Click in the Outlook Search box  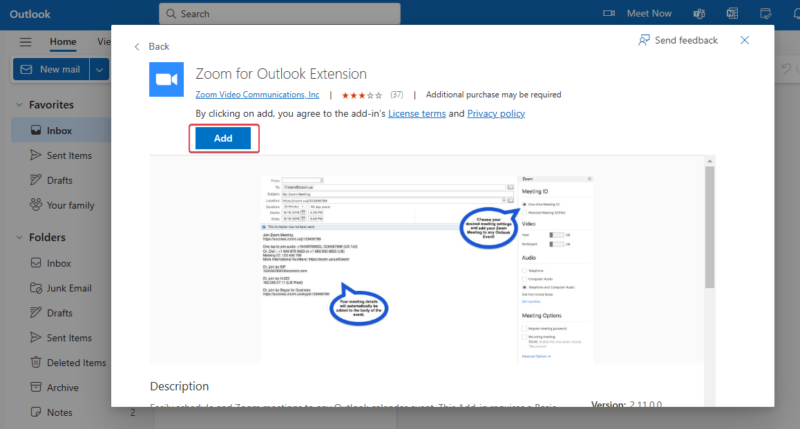280,14
